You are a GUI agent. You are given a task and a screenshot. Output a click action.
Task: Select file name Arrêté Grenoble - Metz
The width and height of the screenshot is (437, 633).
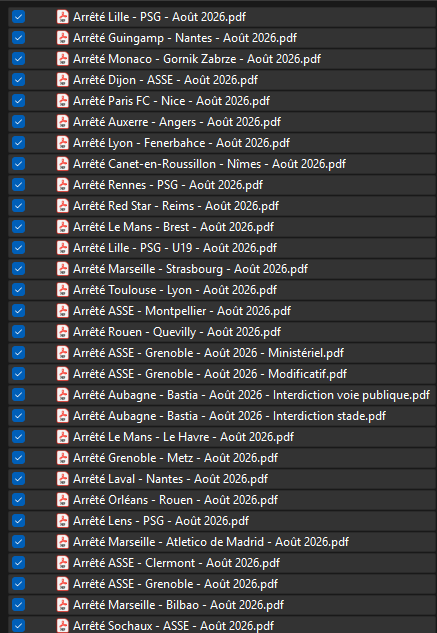pos(176,458)
